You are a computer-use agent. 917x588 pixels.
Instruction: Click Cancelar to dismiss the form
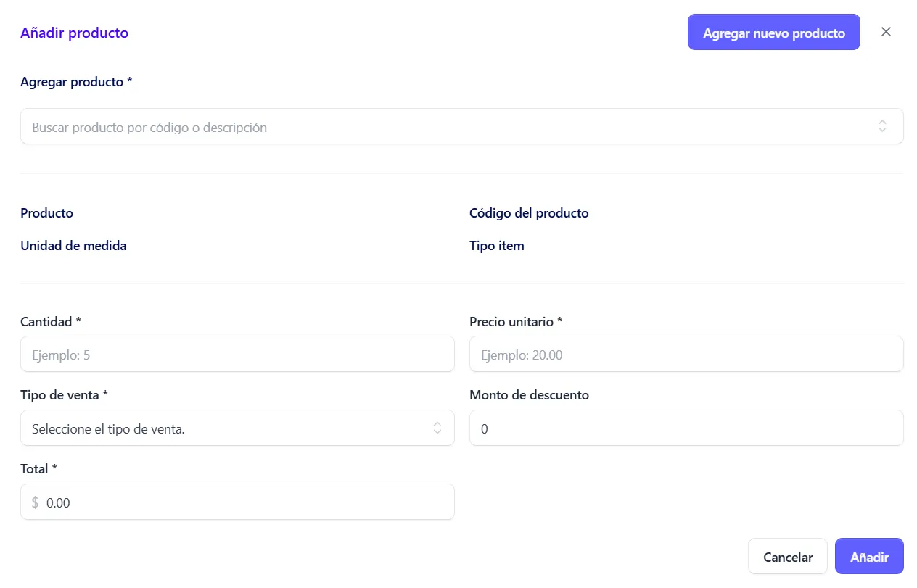point(787,556)
